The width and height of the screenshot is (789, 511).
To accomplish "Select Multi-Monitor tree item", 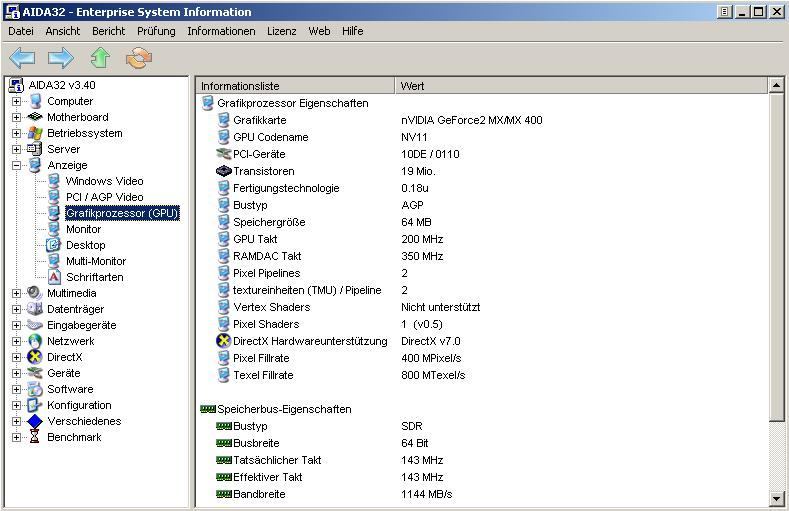I will pos(96,261).
